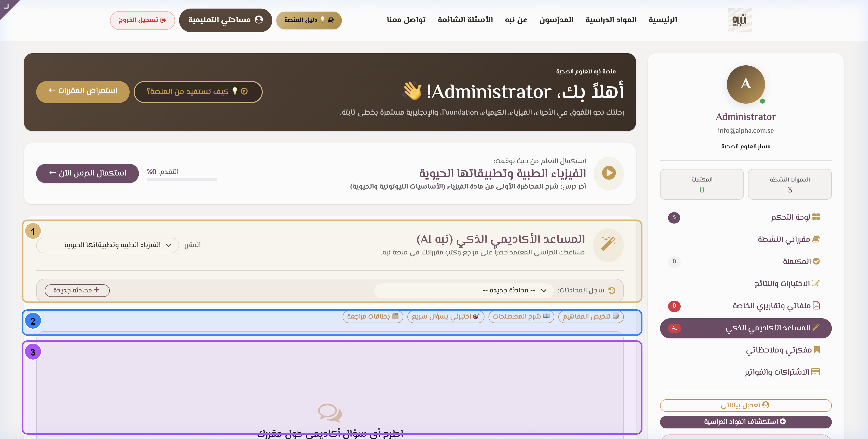This screenshot has width=868, height=439.
Task: Click the chat bubbles icon in conversation area
Action: (330, 413)
